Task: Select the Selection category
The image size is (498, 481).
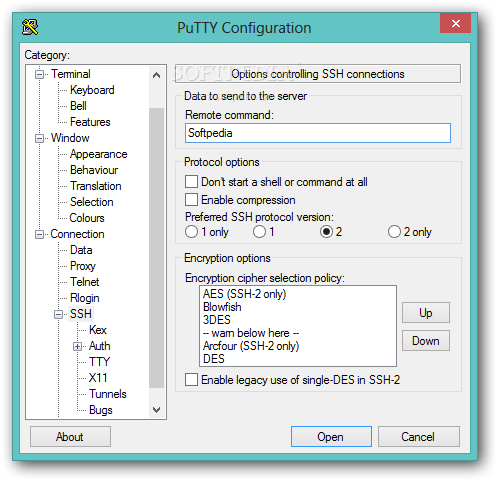Action: 92,202
